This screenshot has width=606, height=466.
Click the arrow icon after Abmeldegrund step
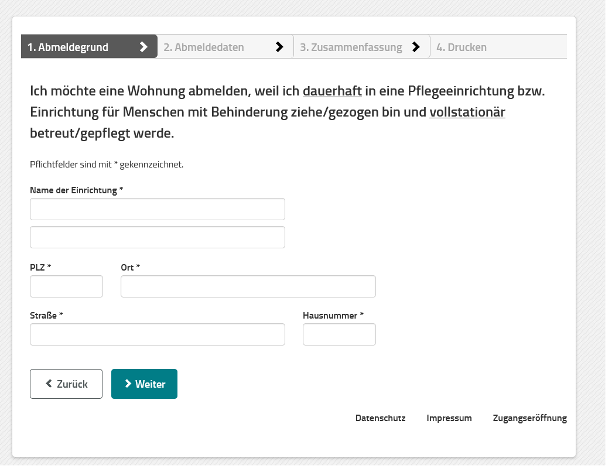tap(144, 47)
